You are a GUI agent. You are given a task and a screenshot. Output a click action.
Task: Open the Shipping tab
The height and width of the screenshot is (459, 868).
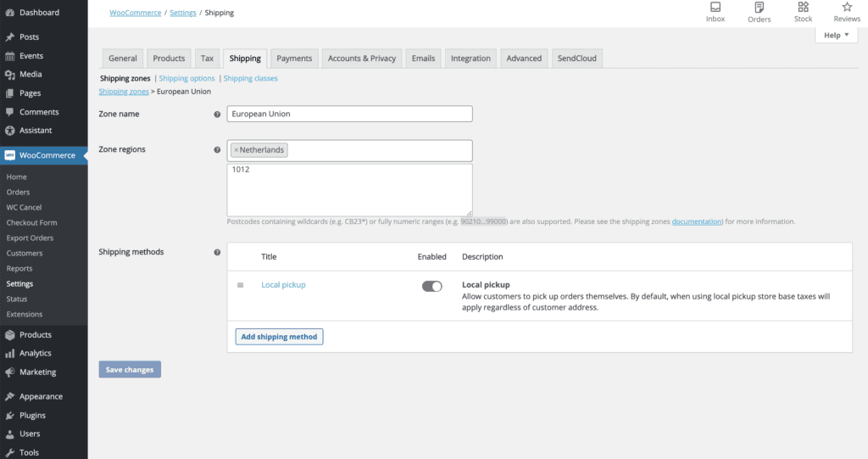point(245,59)
